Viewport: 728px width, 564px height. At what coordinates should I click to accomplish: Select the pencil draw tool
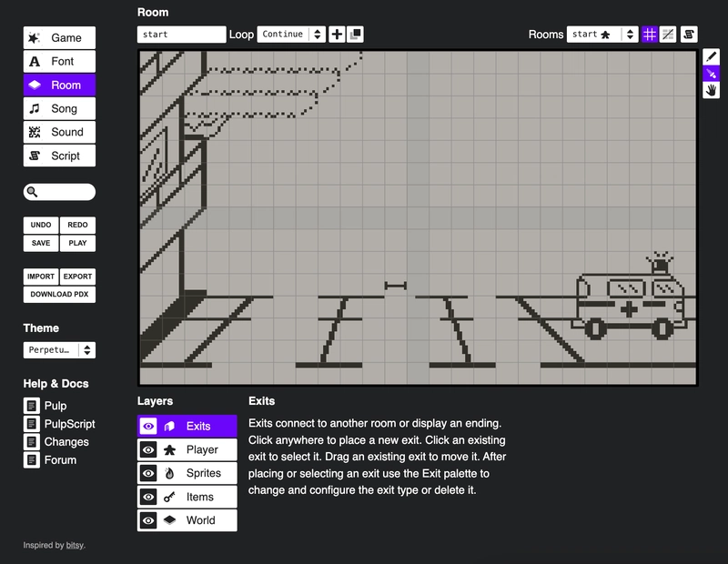point(711,56)
